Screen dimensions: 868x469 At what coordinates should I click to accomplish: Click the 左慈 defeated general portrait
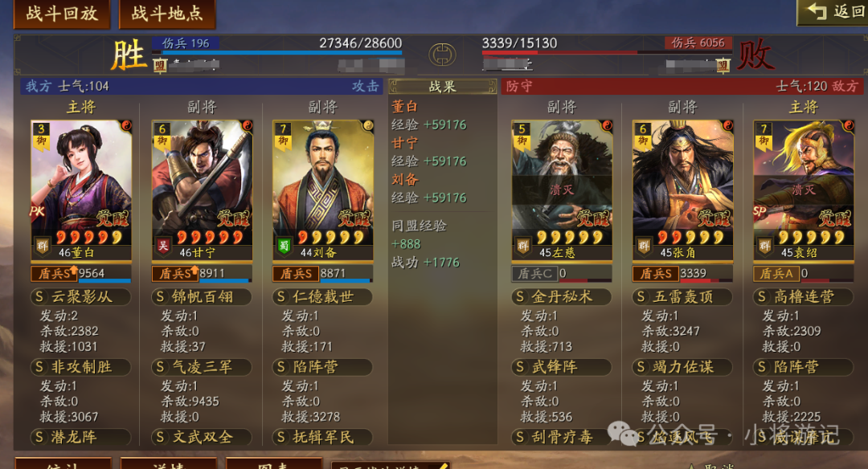[562, 190]
